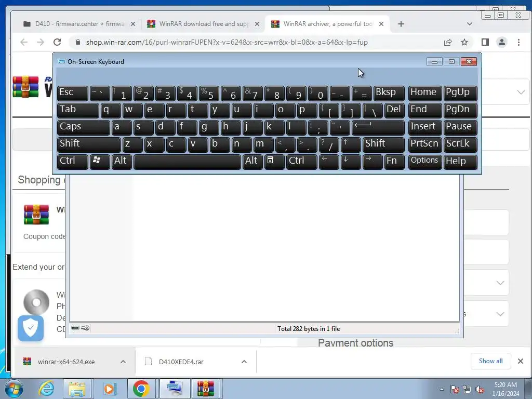Image resolution: width=532 pixels, height=399 pixels.
Task: Click the left arrow key on keyboard
Action: pos(329,162)
